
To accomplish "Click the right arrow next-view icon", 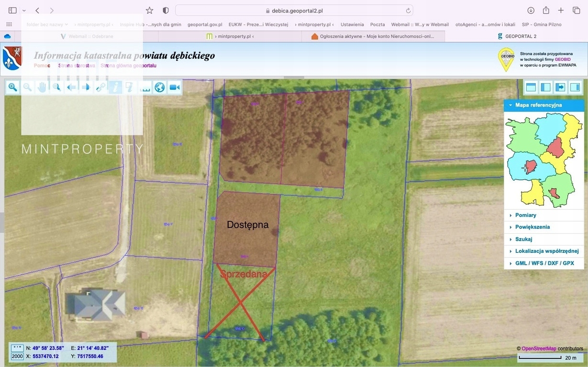I will (x=86, y=87).
